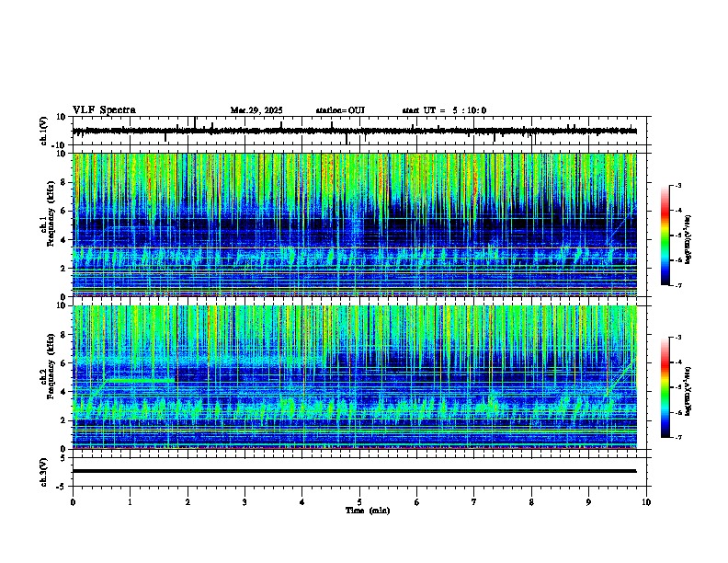This screenshot has height=563, width=728.
Task: Click the "10" tick on the time axis
Action: [646, 502]
